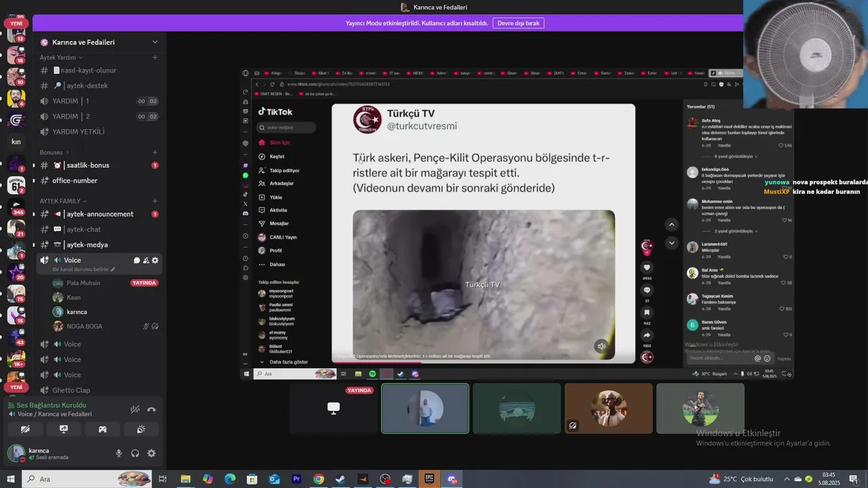Click the Devre dışı bırak button
Image resolution: width=868 pixels, height=488 pixels.
click(518, 23)
